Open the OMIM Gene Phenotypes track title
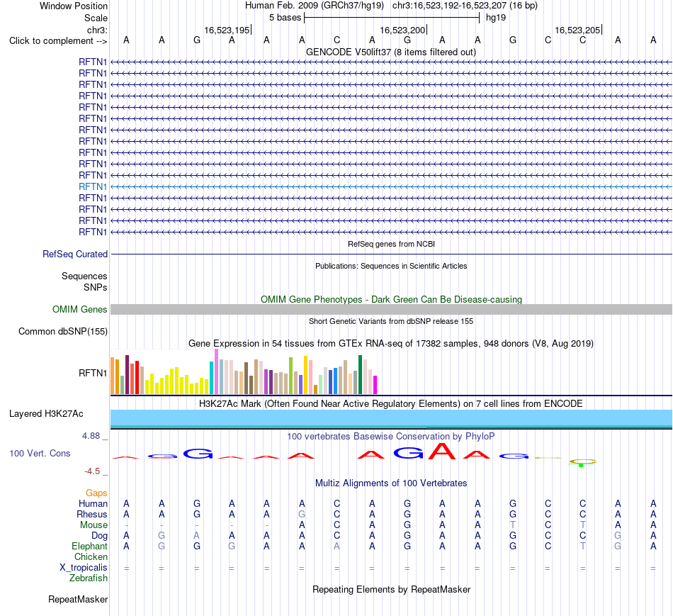Screen dimensions: 673x616 coord(391,299)
